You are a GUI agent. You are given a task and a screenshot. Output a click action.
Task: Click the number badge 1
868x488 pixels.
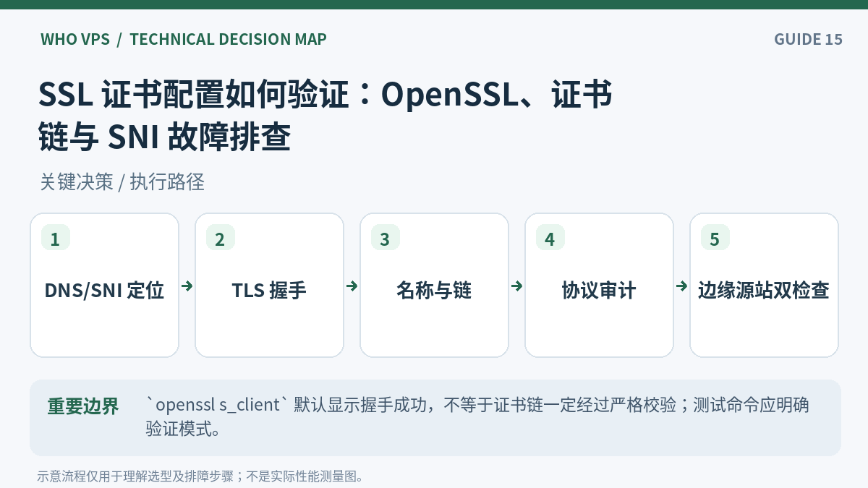[x=55, y=239]
